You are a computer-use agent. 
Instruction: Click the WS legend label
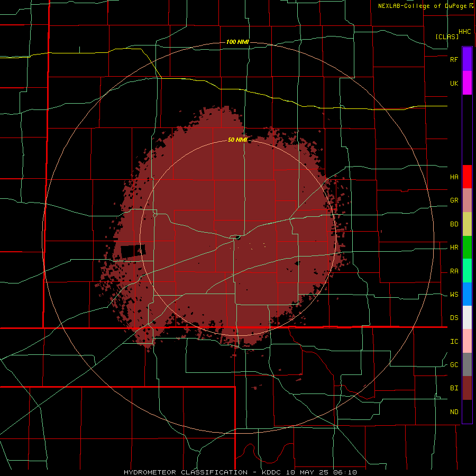tap(454, 295)
